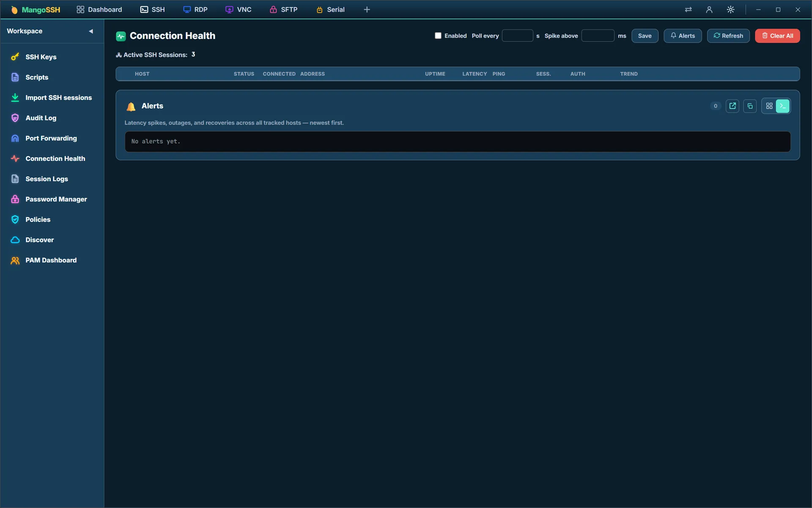Open the Alerts panel in a pop-out window
This screenshot has height=508, width=812.
click(732, 106)
